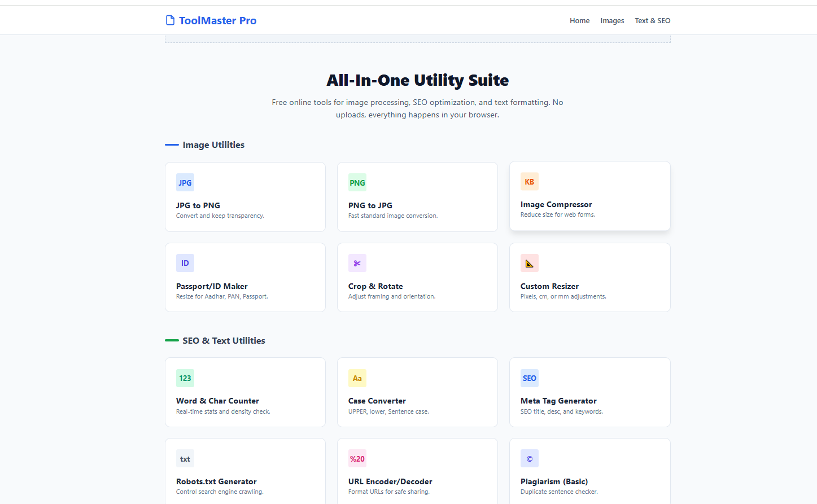Image resolution: width=817 pixels, height=504 pixels.
Task: Open the URL Encoder/Decoder card description
Action: point(388,492)
